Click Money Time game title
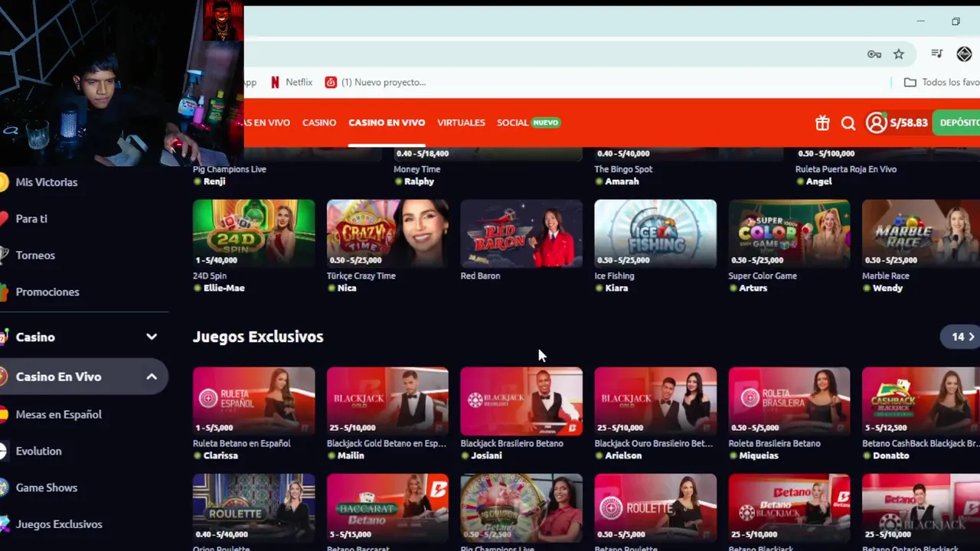This screenshot has width=980, height=551. point(417,169)
